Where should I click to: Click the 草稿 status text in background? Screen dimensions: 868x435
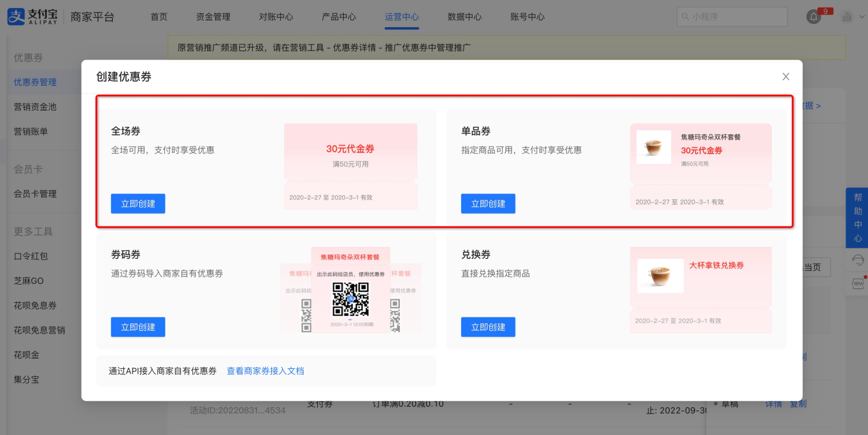click(730, 404)
